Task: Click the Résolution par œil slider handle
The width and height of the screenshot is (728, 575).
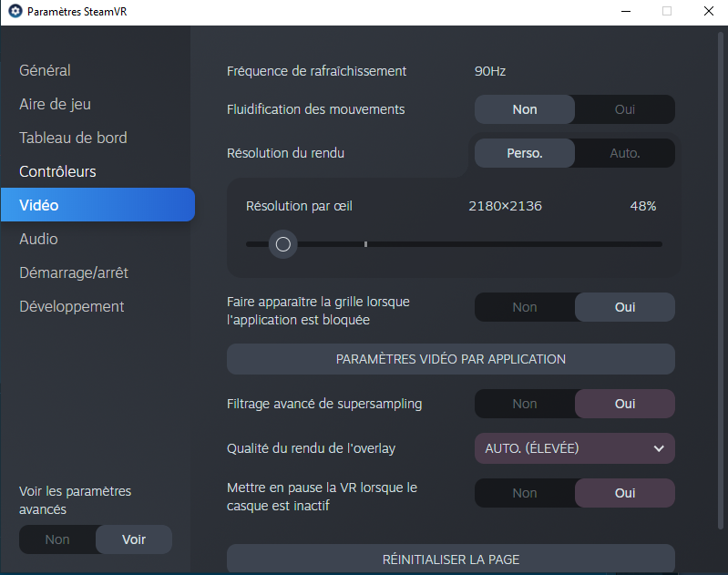Action: coord(282,244)
